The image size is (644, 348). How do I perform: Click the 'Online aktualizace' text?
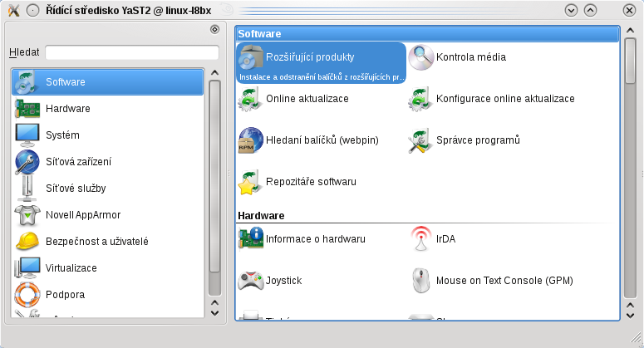click(307, 99)
